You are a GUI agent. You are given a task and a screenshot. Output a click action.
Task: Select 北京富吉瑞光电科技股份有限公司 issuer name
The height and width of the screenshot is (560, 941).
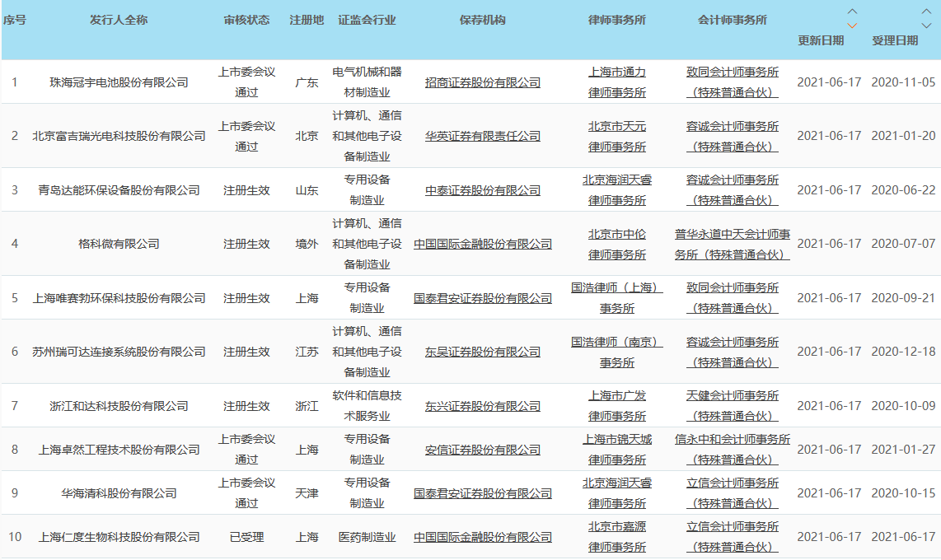point(119,136)
